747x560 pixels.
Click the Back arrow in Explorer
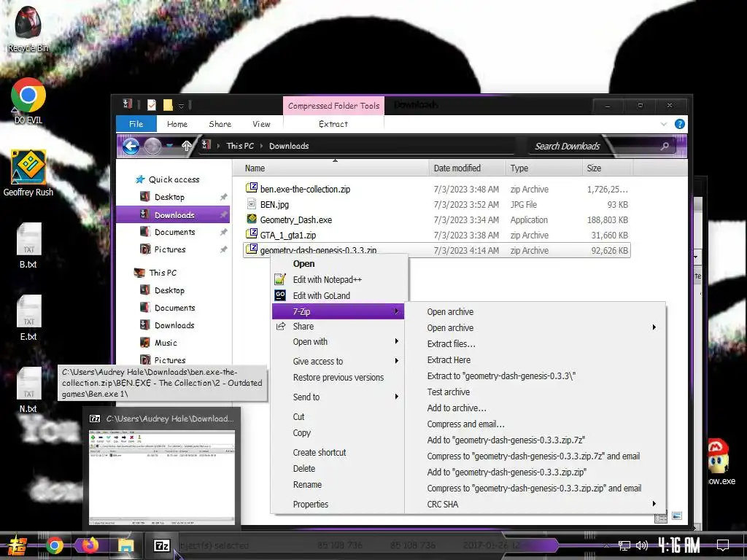pyautogui.click(x=131, y=146)
